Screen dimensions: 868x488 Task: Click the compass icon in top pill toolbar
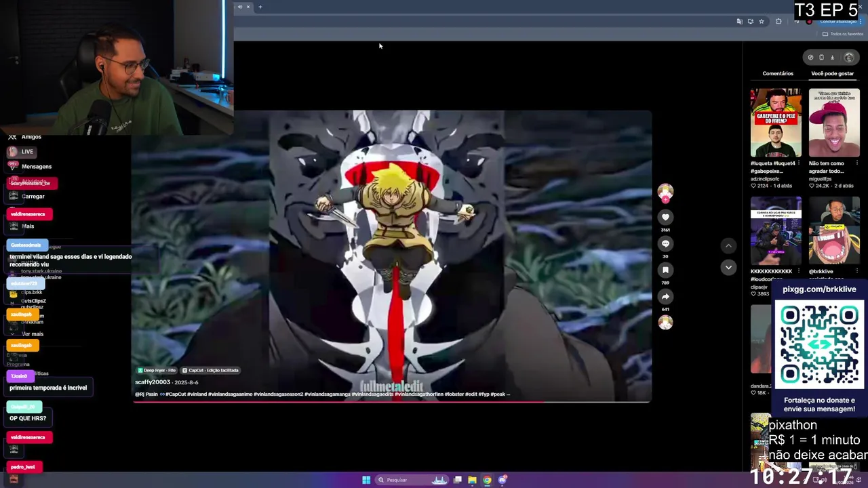(x=810, y=58)
